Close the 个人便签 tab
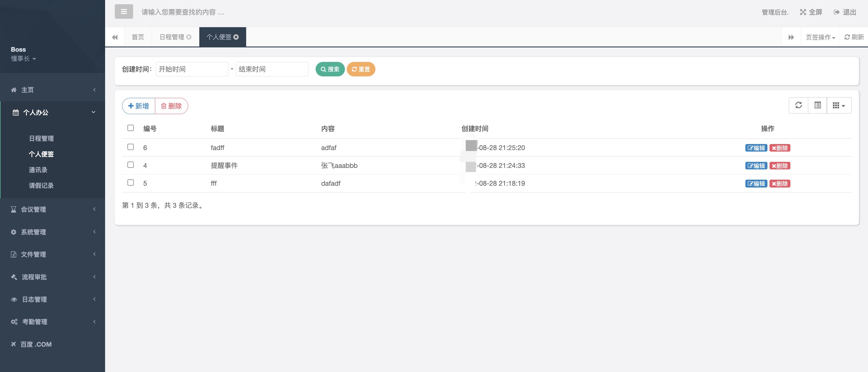This screenshot has width=868, height=372. click(x=236, y=37)
